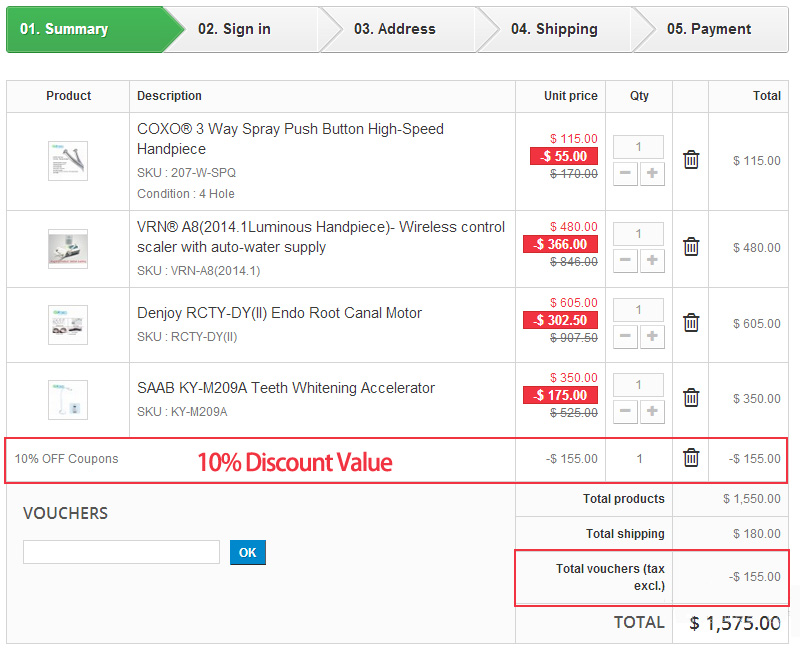
Task: Delete the Denjoy Endo Root Canal Motor item
Action: click(x=691, y=322)
